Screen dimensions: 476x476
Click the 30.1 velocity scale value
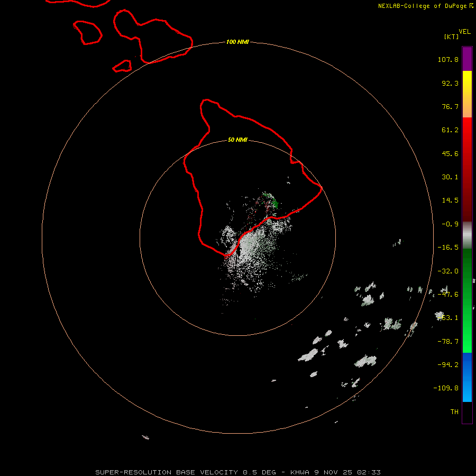pyautogui.click(x=450, y=177)
